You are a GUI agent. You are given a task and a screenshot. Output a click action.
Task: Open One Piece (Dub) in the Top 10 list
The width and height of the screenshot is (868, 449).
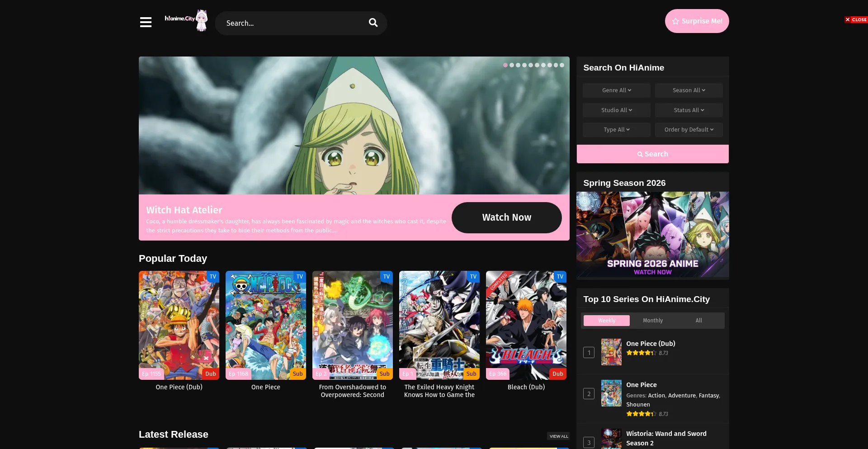[651, 344]
